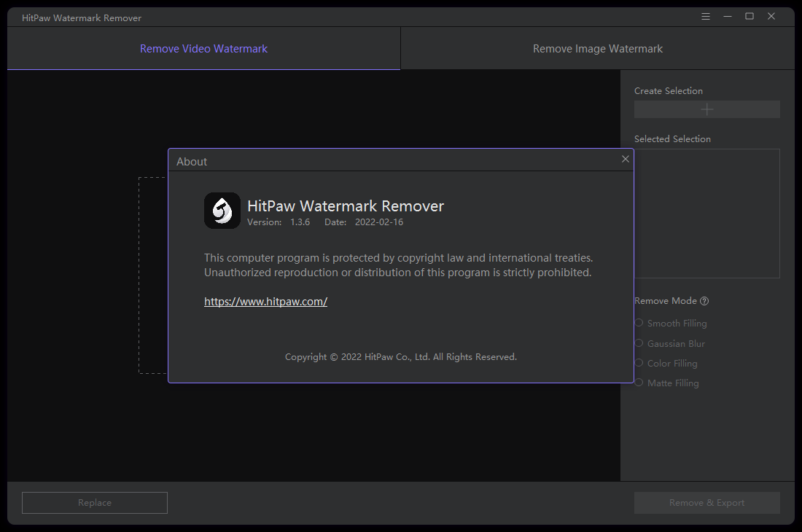Click the HitPaw logo icon in About
The width and height of the screenshot is (802, 532).
[x=222, y=211]
